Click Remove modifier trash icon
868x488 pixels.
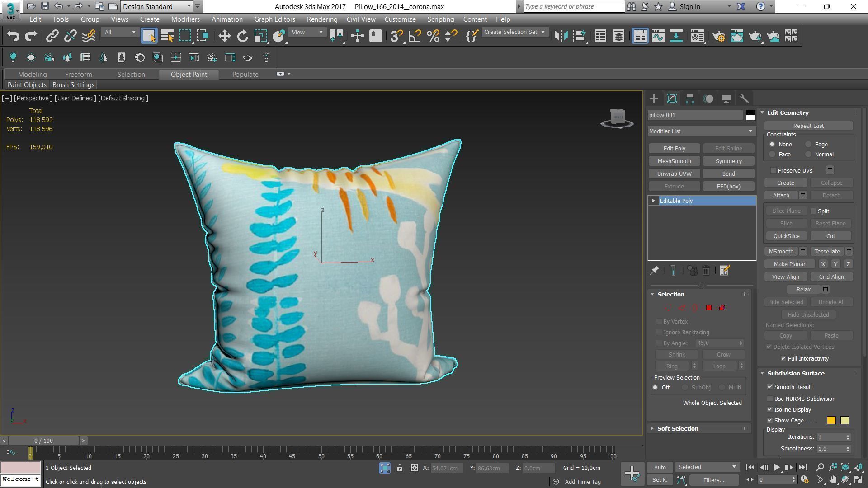coord(706,270)
